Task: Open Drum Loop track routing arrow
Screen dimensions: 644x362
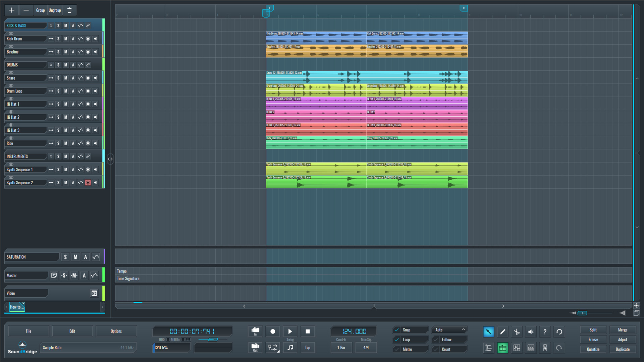Action: point(51,91)
